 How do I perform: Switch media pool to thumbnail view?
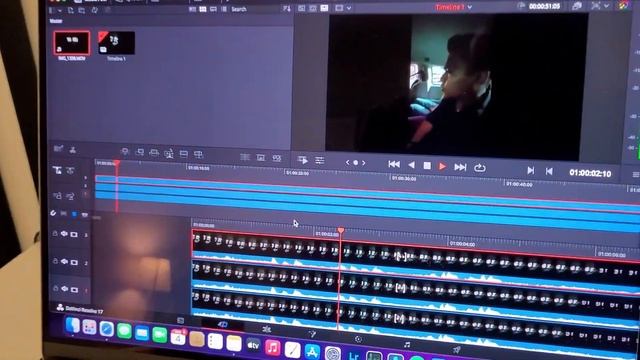tap(203, 9)
